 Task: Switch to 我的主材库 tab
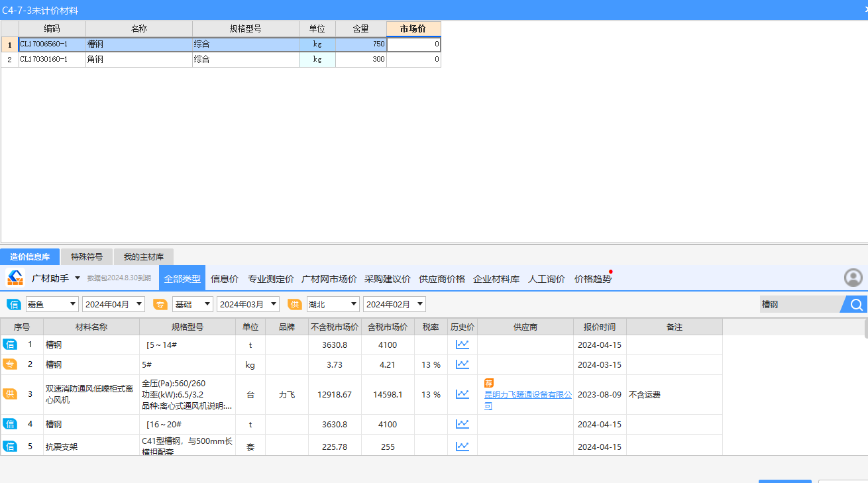pyautogui.click(x=144, y=257)
